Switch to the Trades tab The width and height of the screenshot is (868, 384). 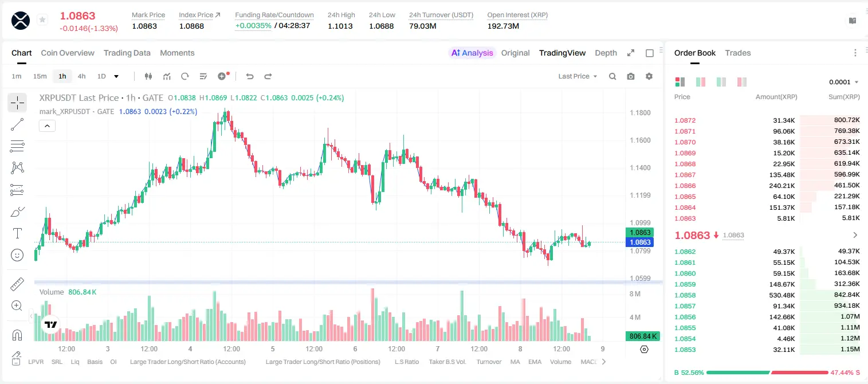pyautogui.click(x=738, y=53)
